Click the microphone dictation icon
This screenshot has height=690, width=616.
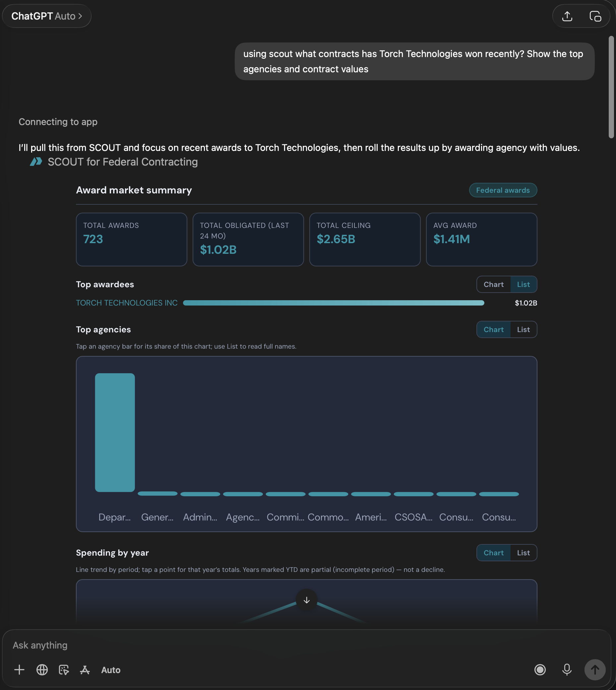click(x=567, y=669)
